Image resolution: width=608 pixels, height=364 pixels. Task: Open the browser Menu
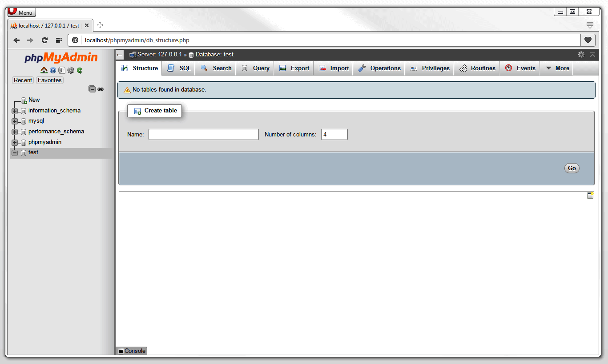coord(20,12)
